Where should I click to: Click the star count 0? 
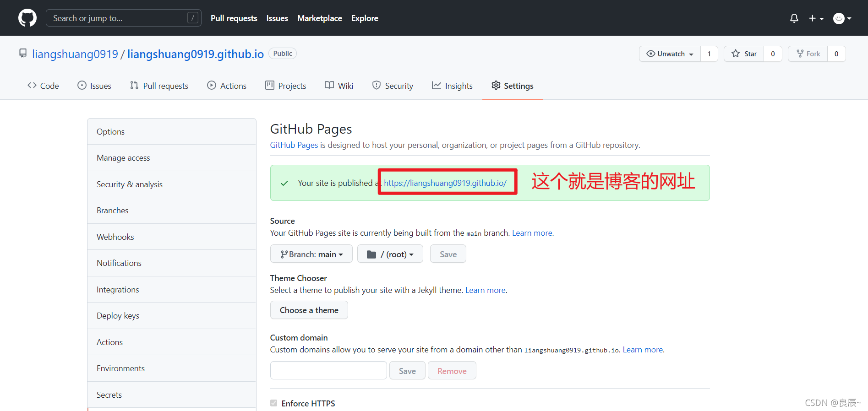pyautogui.click(x=773, y=54)
